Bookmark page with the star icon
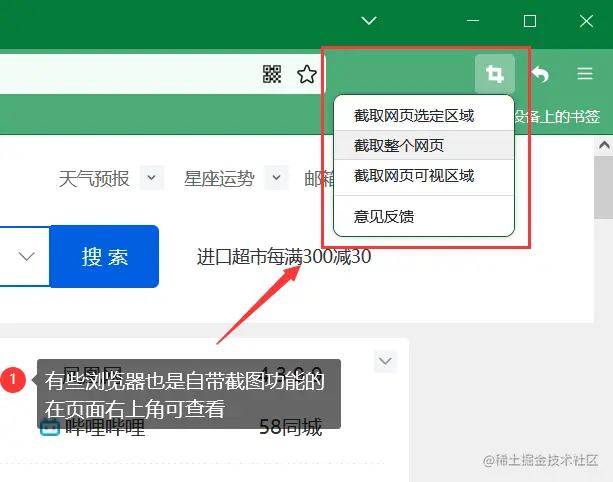Image resolution: width=613 pixels, height=482 pixels. pos(307,74)
